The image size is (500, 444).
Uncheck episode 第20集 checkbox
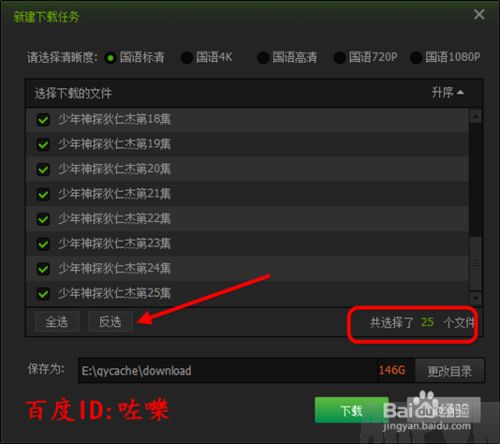(43, 169)
